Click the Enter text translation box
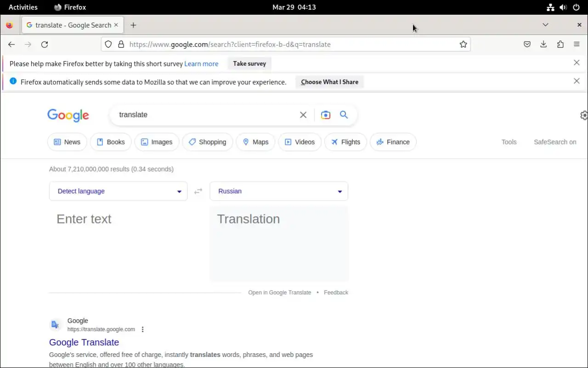588x368 pixels. (x=118, y=244)
